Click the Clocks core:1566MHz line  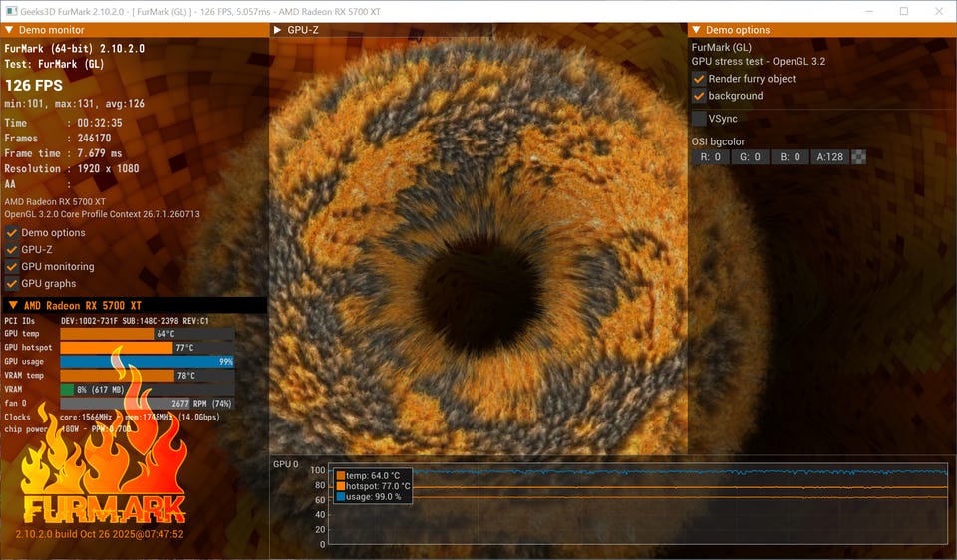(x=112, y=418)
